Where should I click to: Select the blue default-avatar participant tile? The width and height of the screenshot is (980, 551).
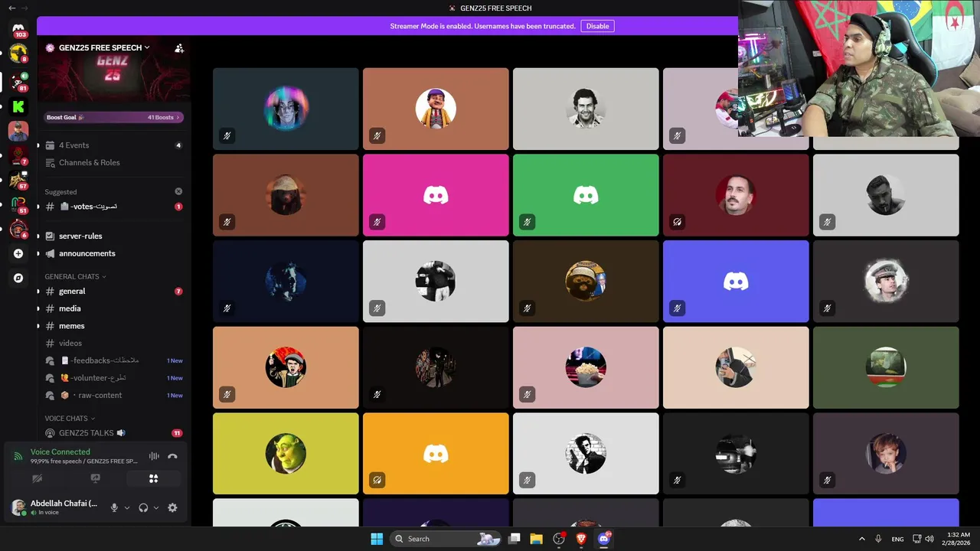(x=736, y=282)
